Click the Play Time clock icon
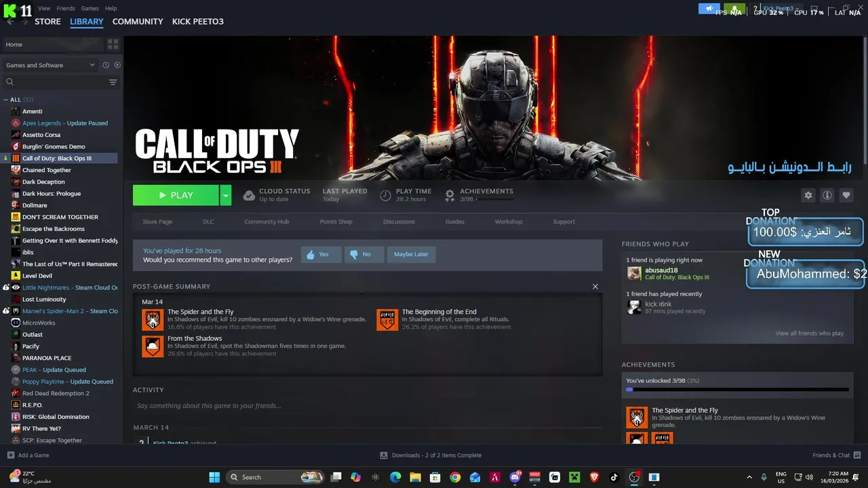Screen dimensions: 868x488 385,195
